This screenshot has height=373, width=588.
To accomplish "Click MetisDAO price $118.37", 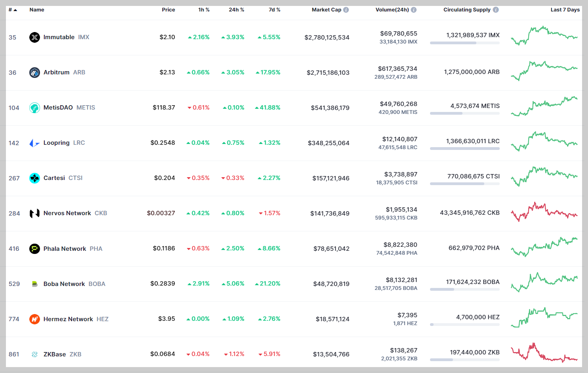I will (164, 108).
